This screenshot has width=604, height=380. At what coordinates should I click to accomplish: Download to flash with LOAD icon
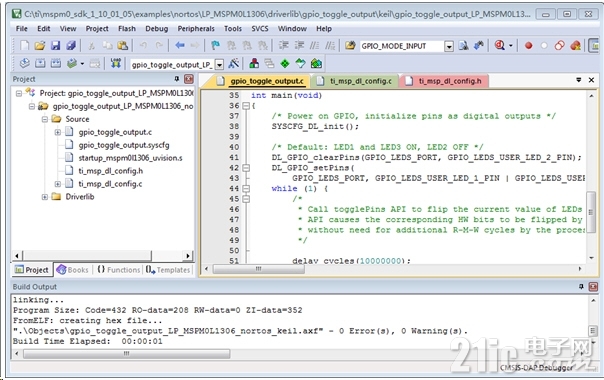tap(116, 64)
